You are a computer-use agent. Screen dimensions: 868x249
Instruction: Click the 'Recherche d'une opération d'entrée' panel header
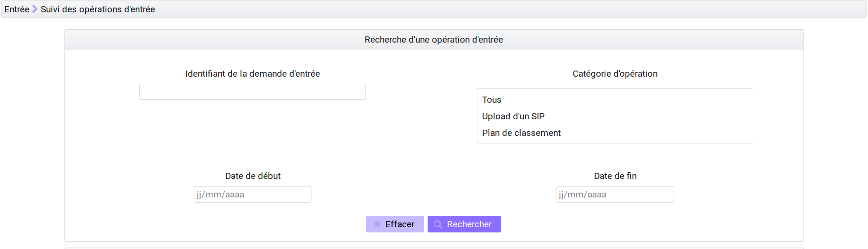tap(434, 40)
